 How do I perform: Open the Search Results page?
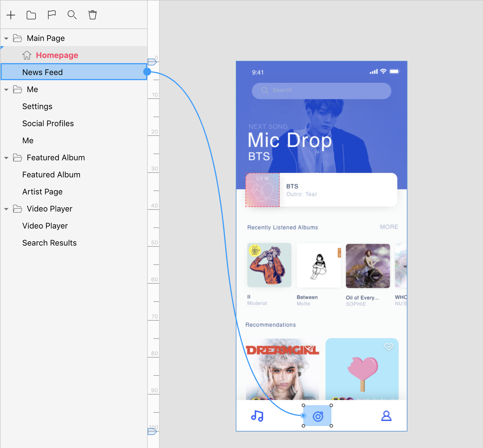pyautogui.click(x=74, y=243)
